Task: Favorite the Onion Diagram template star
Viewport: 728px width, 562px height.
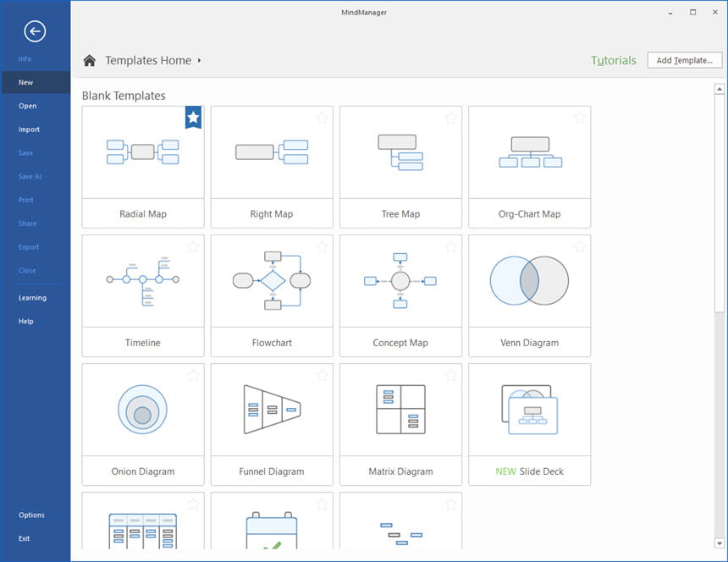Action: point(193,375)
